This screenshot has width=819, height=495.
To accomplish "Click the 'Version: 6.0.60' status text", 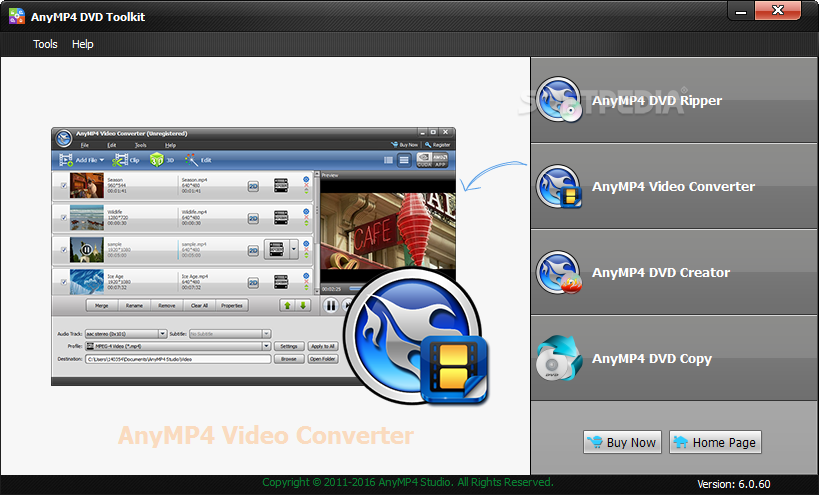I will pyautogui.click(x=733, y=484).
